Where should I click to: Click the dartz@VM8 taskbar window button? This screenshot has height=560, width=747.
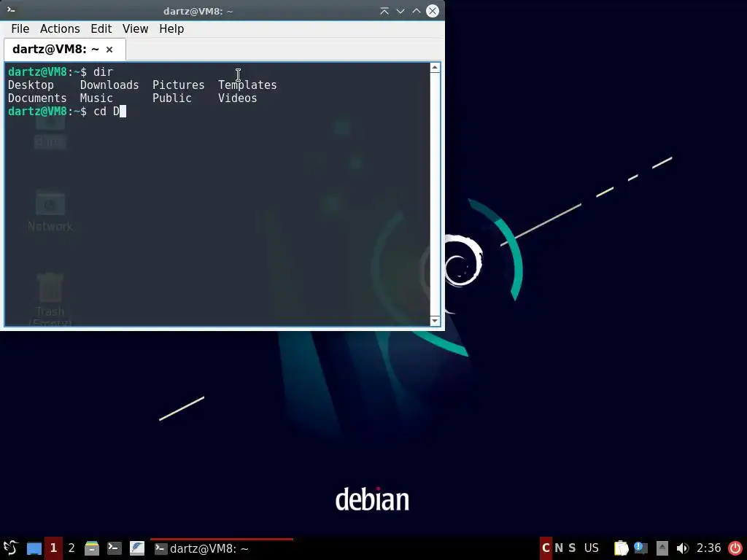(x=222, y=548)
